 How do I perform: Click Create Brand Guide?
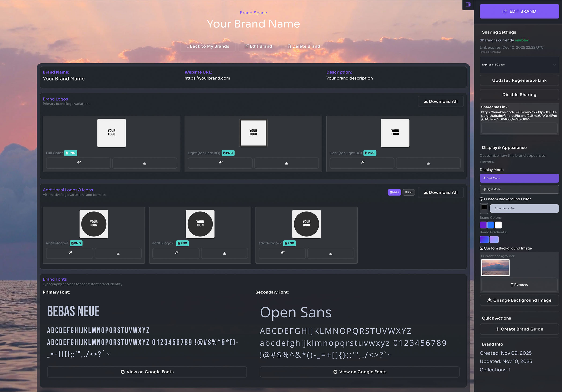click(x=519, y=329)
